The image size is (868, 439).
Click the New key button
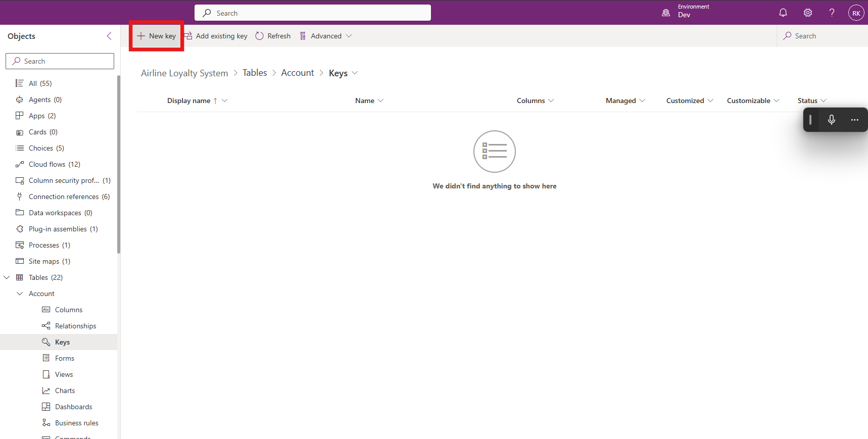157,36
